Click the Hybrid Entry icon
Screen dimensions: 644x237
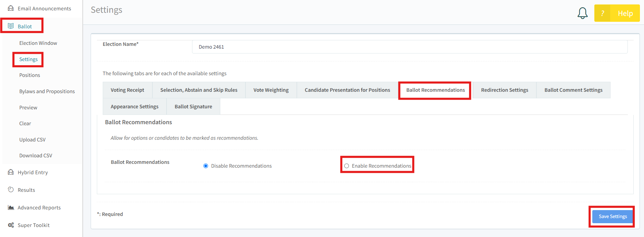click(11, 172)
